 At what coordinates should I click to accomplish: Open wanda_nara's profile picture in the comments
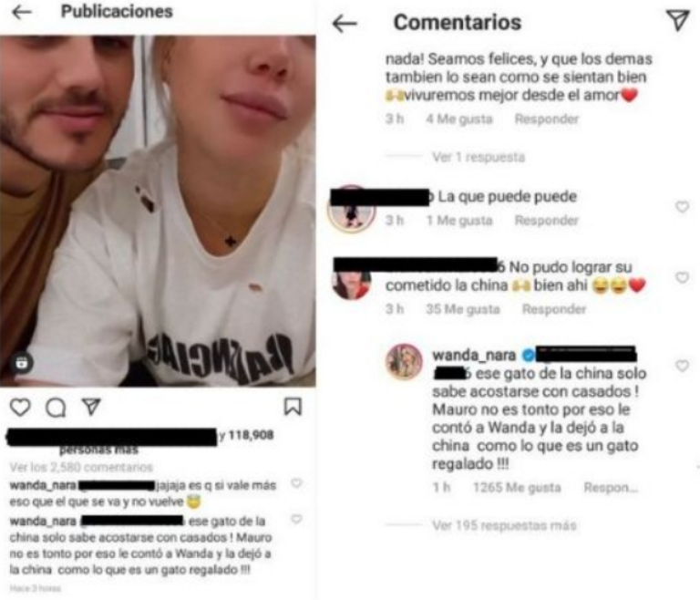(x=404, y=361)
